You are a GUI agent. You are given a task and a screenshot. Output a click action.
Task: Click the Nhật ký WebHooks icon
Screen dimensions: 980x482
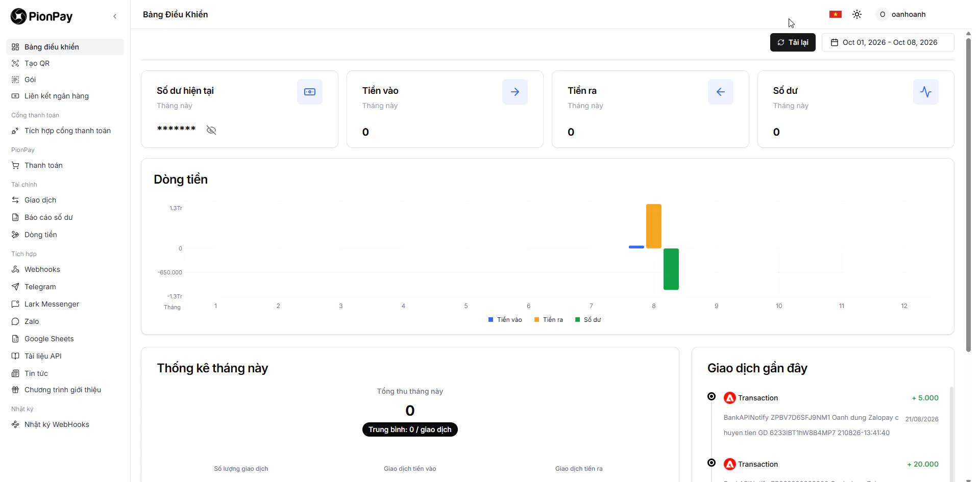[x=15, y=424]
